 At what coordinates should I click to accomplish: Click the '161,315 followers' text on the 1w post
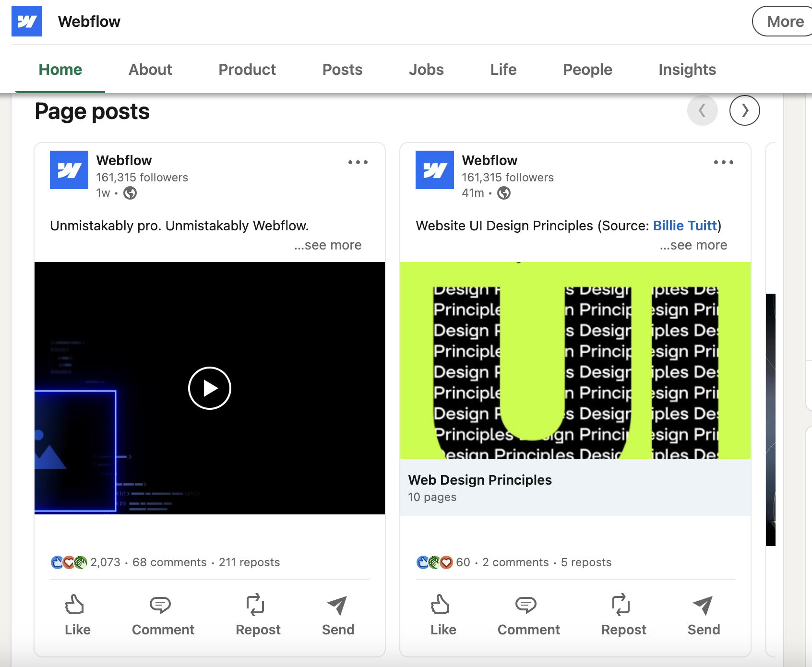click(x=142, y=178)
